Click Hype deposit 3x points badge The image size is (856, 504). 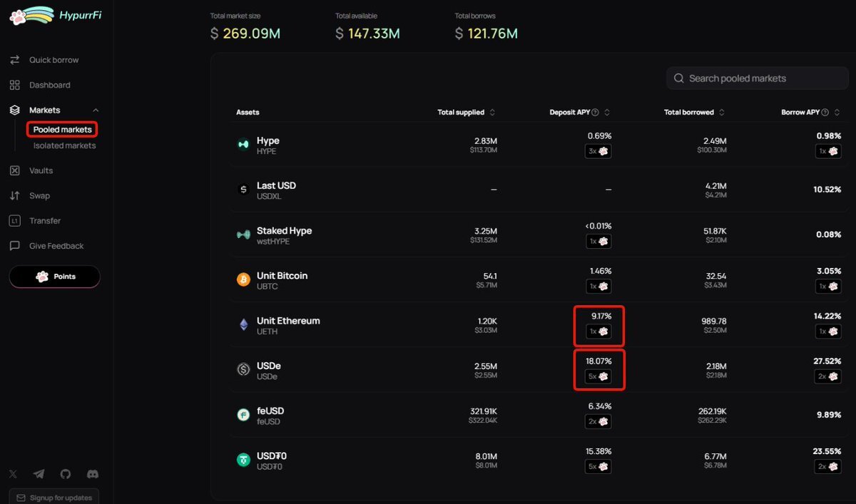click(x=598, y=151)
